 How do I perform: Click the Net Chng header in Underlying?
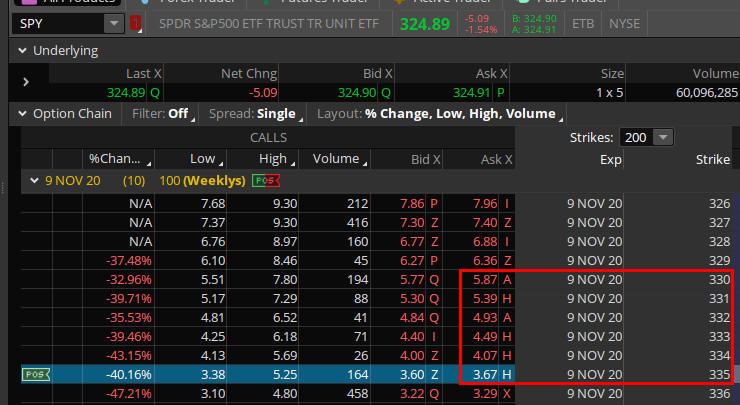tap(249, 74)
